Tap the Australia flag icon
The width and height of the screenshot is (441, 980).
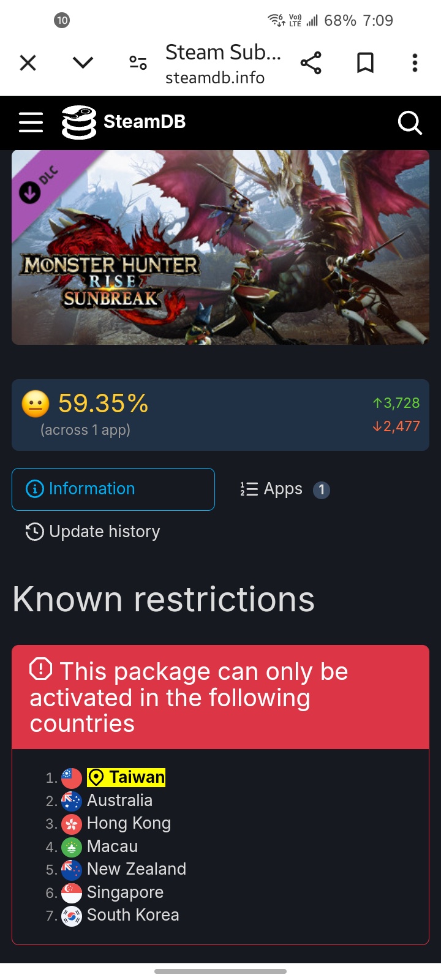(x=72, y=801)
